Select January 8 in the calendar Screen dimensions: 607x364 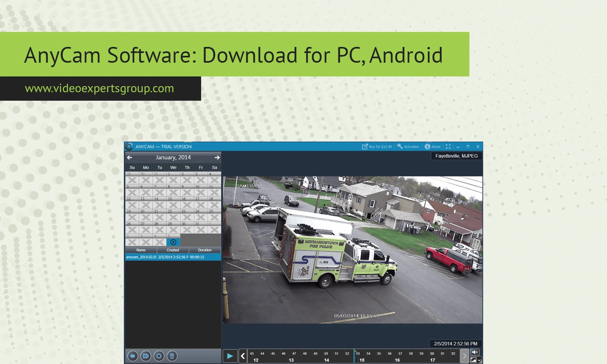(x=173, y=190)
